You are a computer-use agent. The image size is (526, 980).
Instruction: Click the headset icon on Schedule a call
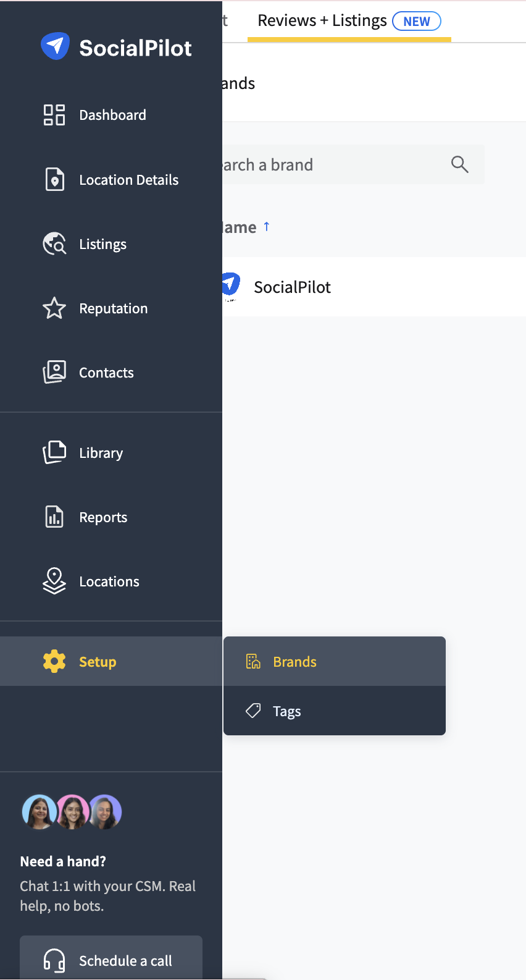pyautogui.click(x=54, y=960)
